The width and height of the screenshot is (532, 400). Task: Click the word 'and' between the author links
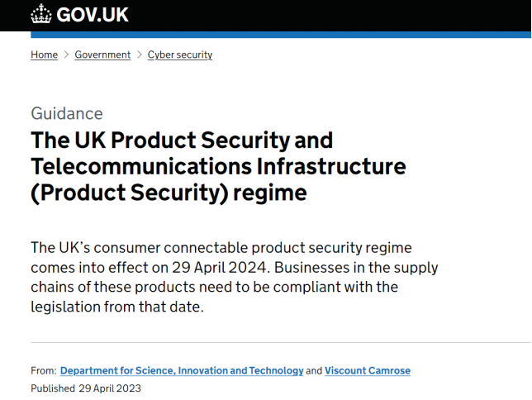pos(314,370)
